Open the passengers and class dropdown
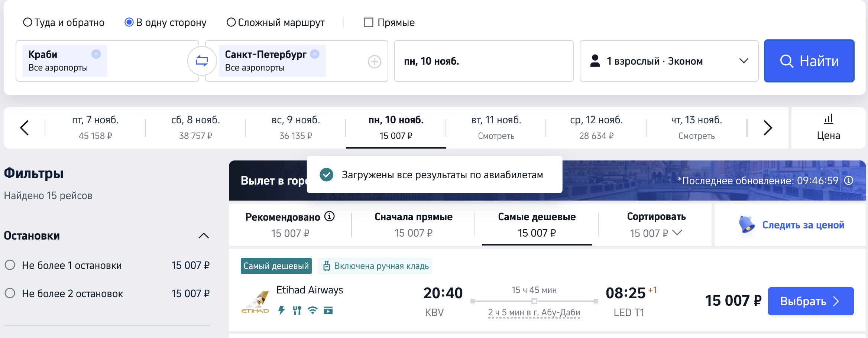Image resolution: width=868 pixels, height=338 pixels. tap(669, 61)
